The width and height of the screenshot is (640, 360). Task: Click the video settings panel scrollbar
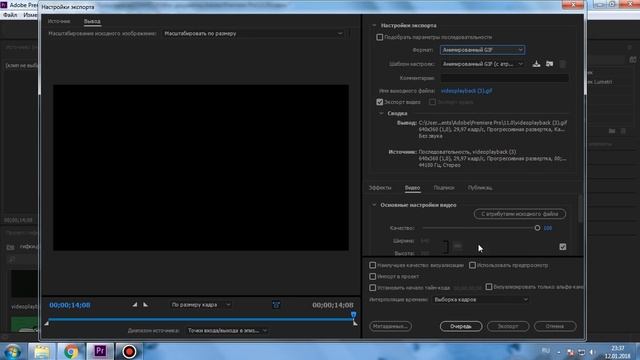[x=580, y=209]
